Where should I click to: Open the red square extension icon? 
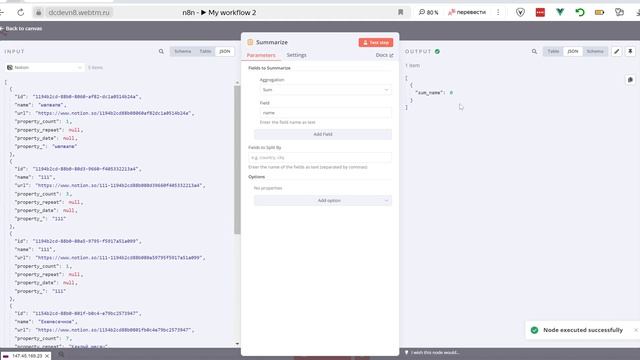tap(540, 13)
